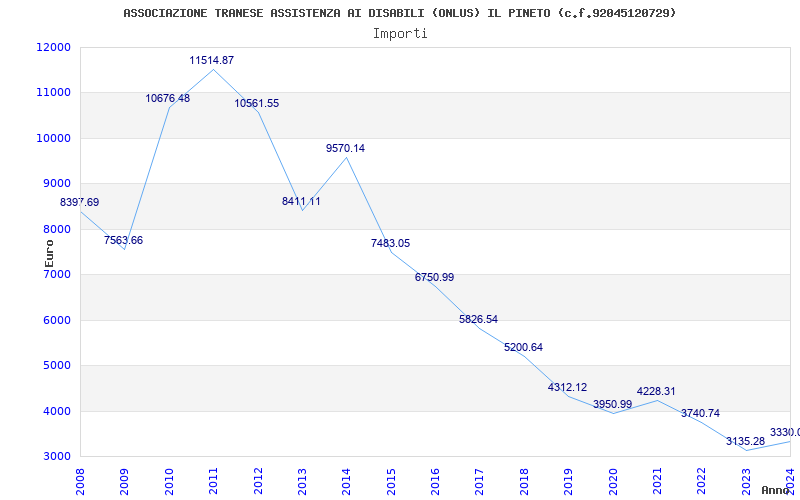Click y-axis tick 4000

click(x=57, y=411)
